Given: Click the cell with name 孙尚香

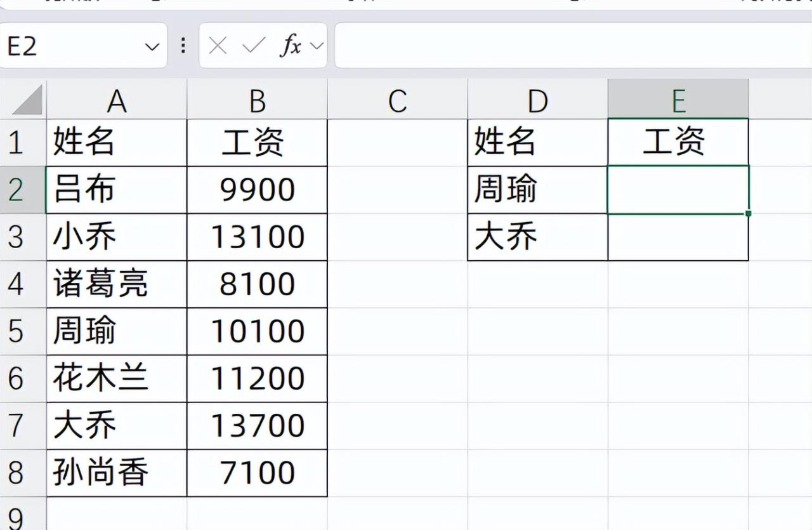Looking at the screenshot, I should [117, 473].
